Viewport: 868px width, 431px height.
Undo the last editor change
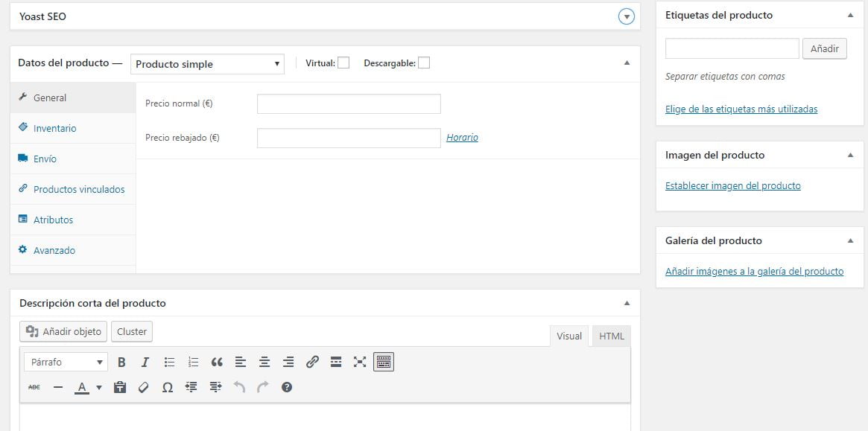coord(238,387)
